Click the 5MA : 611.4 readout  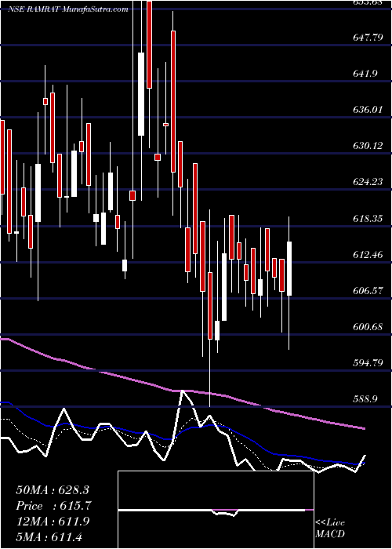point(49,537)
